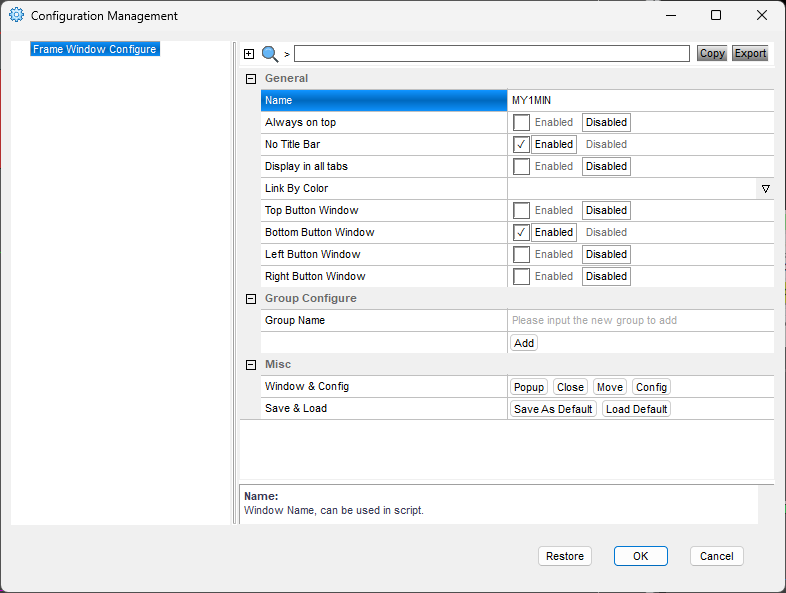786x593 pixels.
Task: Click the Group Name label
Action: (x=295, y=320)
